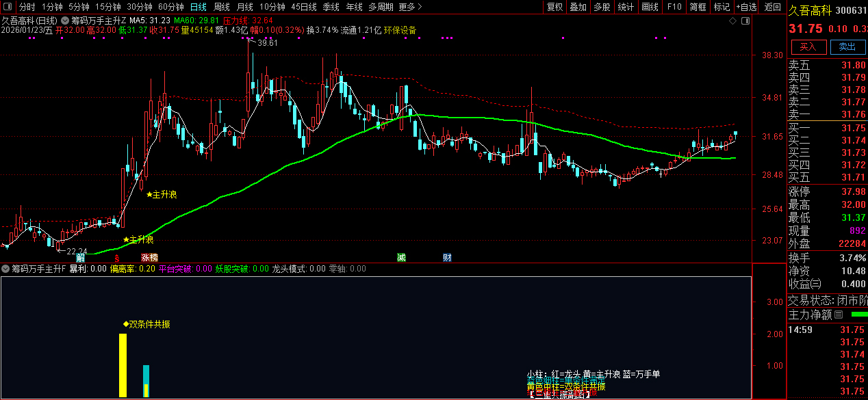Click the green 减 event marker
Image resolution: width=868 pixels, height=400 pixels.
click(x=401, y=258)
